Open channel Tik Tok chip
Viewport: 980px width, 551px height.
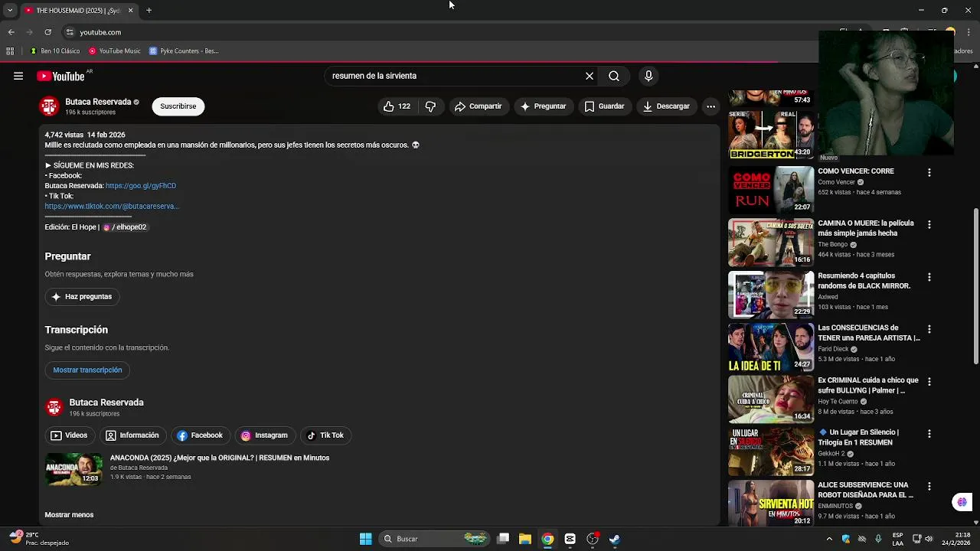pos(325,435)
